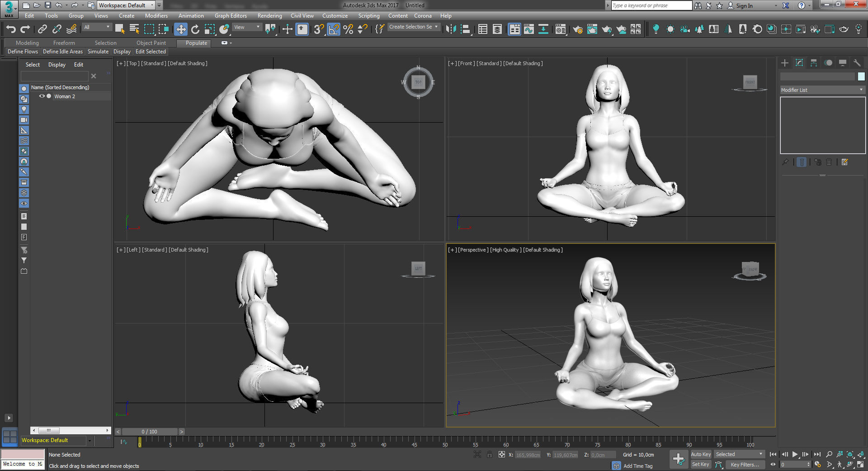Open the Graph Editors menu
The width and height of the screenshot is (868, 471).
point(231,15)
